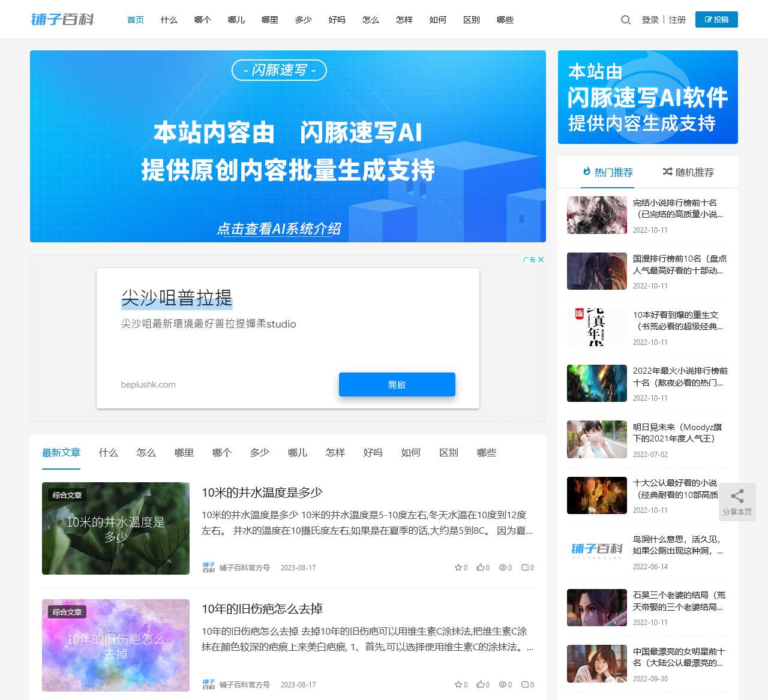Image resolution: width=768 pixels, height=700 pixels.
Task: Open 十大公认最好看的小说 sidebar article
Action: 676,489
